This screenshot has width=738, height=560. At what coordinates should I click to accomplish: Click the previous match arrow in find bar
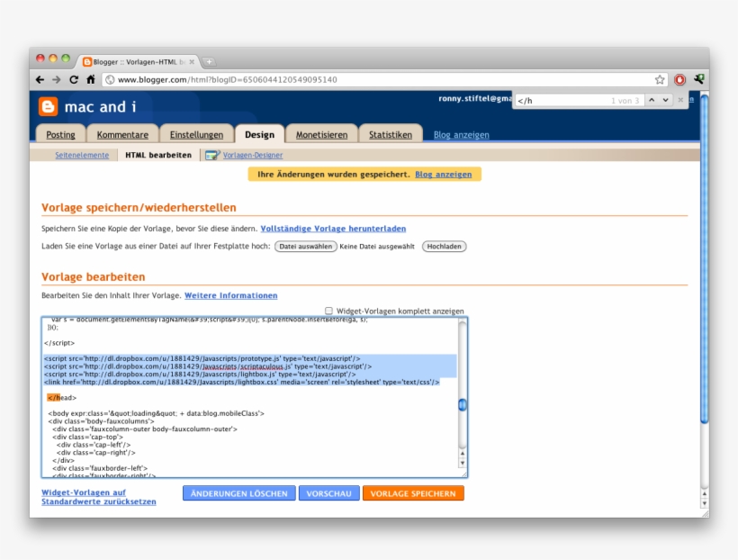coord(651,99)
